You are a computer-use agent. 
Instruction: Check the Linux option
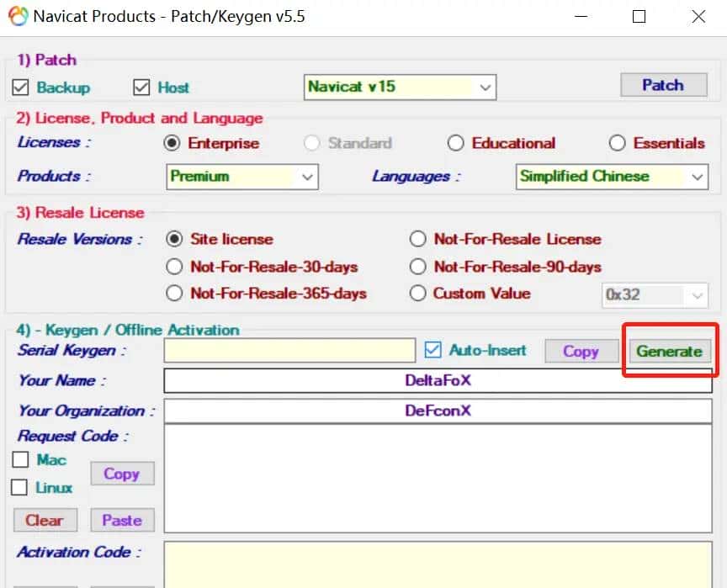(x=20, y=487)
